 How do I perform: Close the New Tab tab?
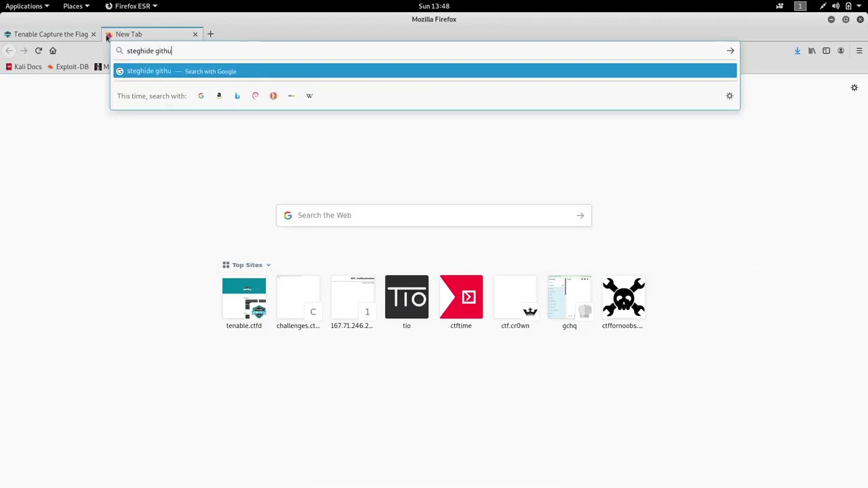click(x=195, y=34)
